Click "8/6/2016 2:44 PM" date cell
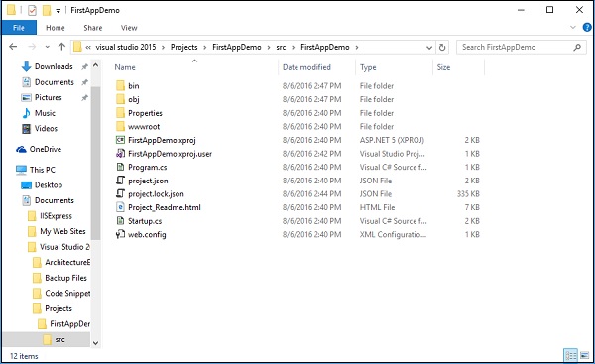Viewport: 595px width, 364px height. tap(311, 194)
